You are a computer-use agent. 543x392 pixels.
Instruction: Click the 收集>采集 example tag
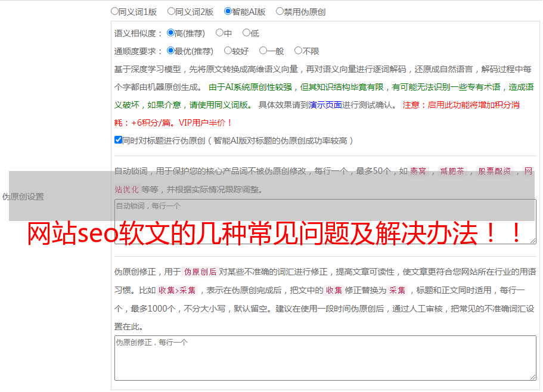(x=177, y=290)
